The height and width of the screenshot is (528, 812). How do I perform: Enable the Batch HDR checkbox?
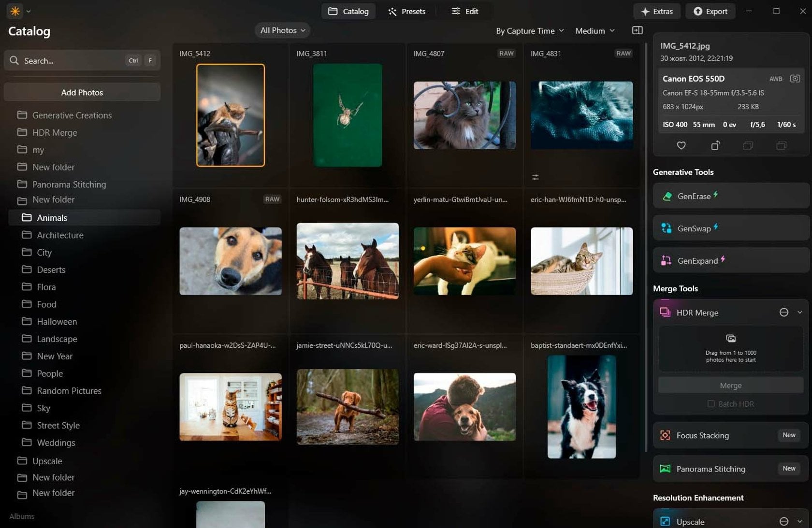click(711, 404)
